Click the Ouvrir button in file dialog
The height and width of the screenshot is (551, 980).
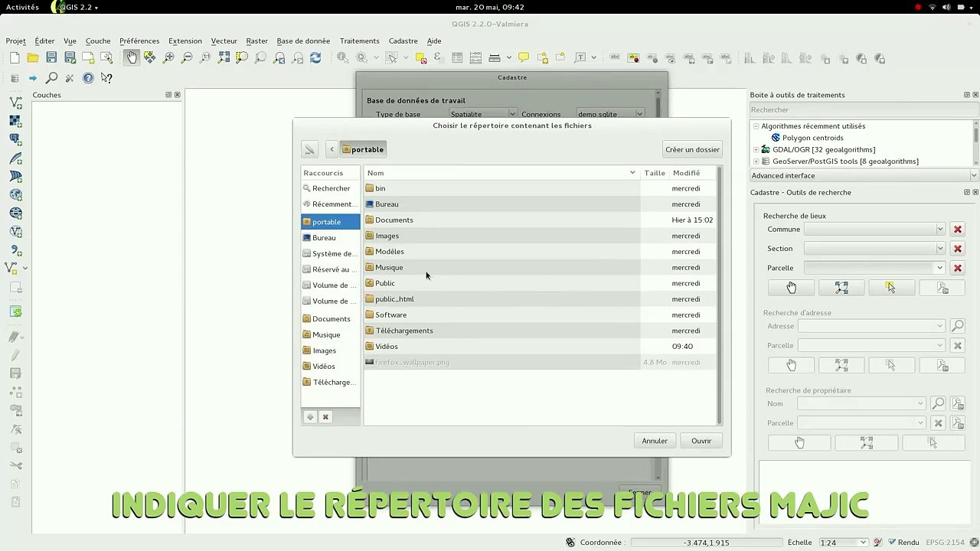pyautogui.click(x=701, y=441)
